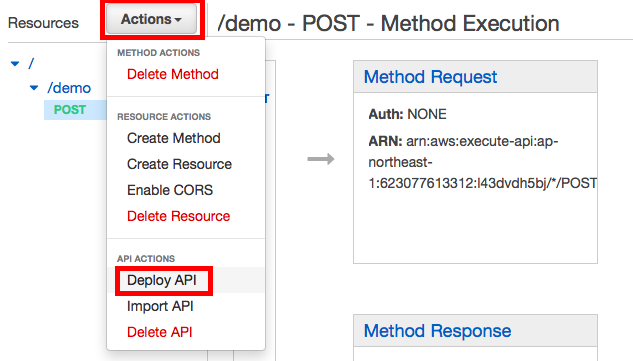Open the Method Request link
The image size is (633, 361).
click(430, 77)
